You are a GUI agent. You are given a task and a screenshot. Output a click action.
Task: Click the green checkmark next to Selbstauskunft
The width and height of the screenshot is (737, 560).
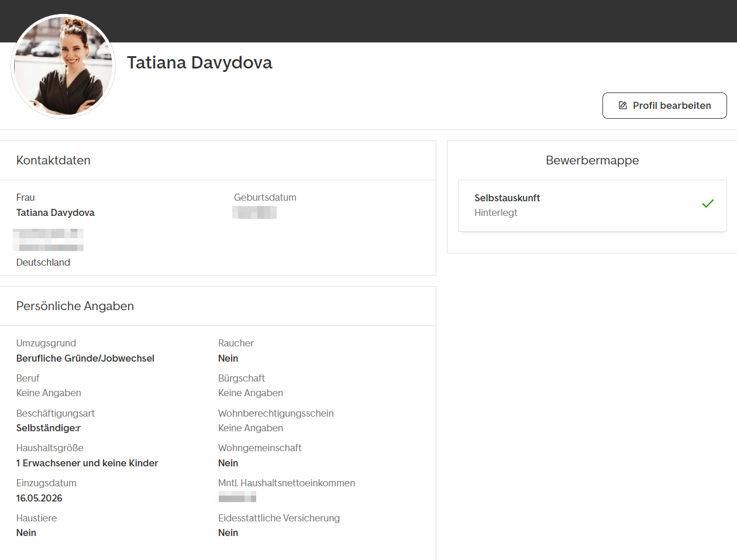click(708, 204)
